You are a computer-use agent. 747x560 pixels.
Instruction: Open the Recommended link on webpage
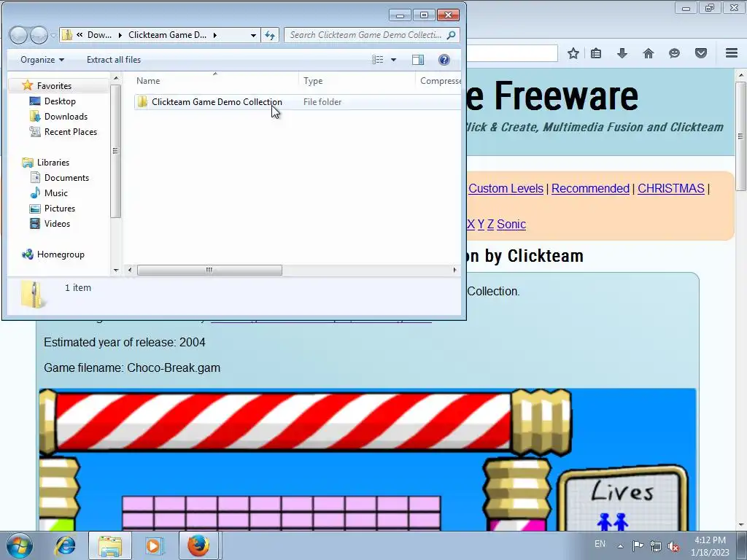[590, 189]
